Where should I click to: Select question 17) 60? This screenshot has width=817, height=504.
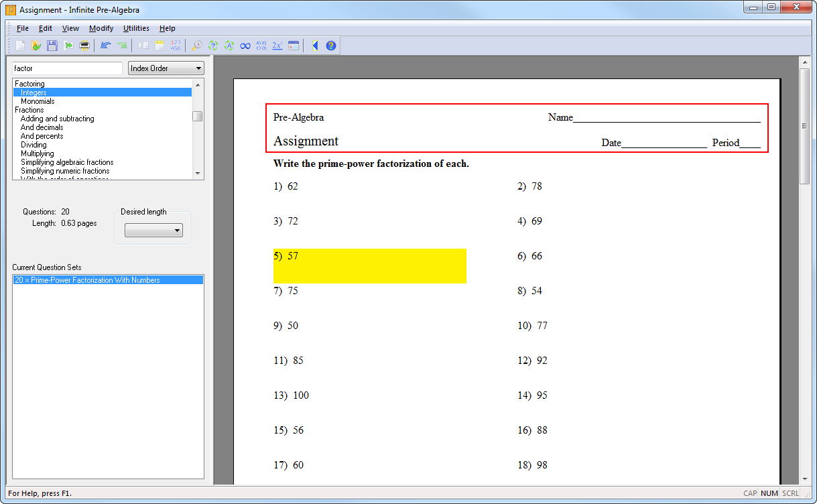(x=288, y=465)
